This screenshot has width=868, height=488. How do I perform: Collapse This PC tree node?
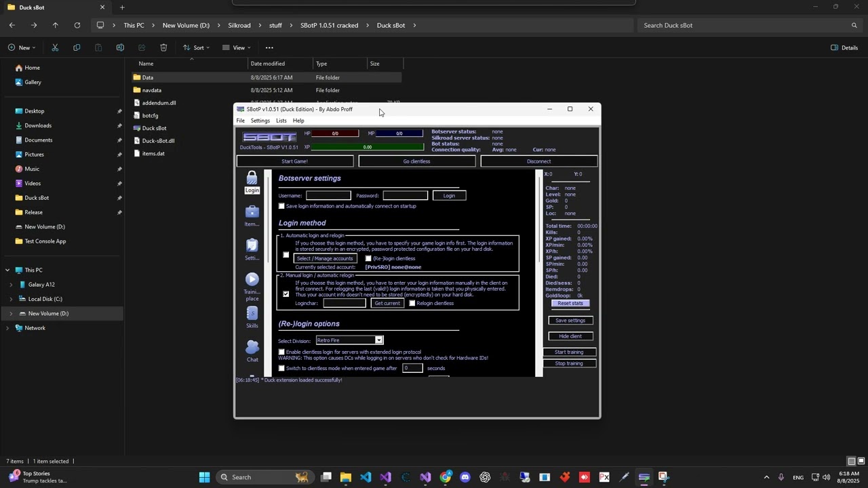point(7,270)
